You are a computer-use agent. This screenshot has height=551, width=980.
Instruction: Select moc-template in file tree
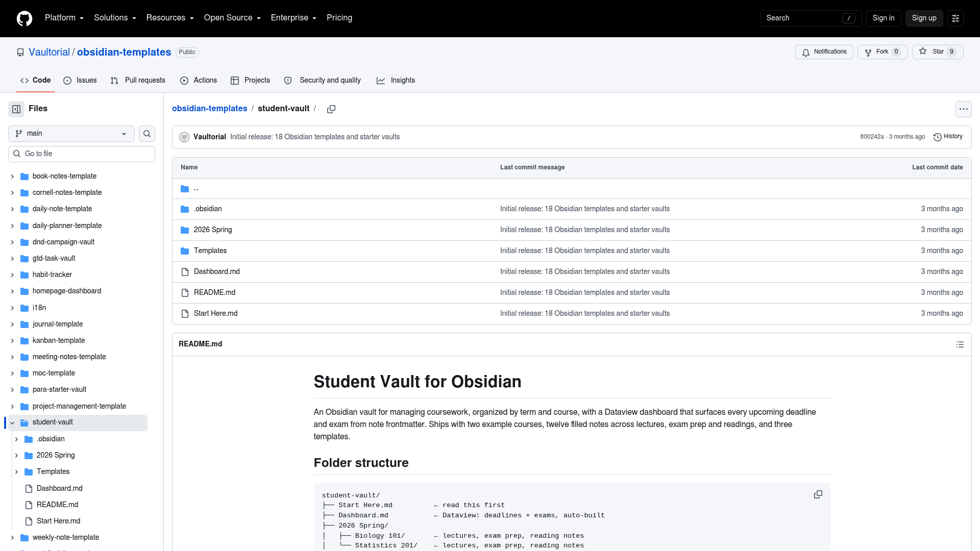pyautogui.click(x=54, y=373)
